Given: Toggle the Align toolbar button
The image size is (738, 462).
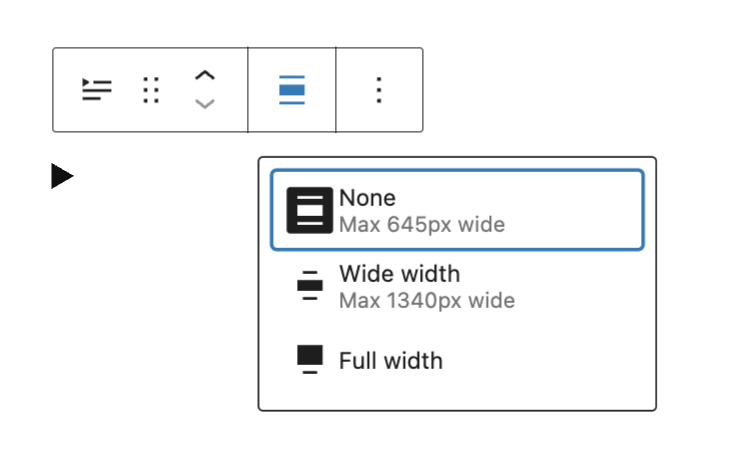Looking at the screenshot, I should click(x=291, y=90).
